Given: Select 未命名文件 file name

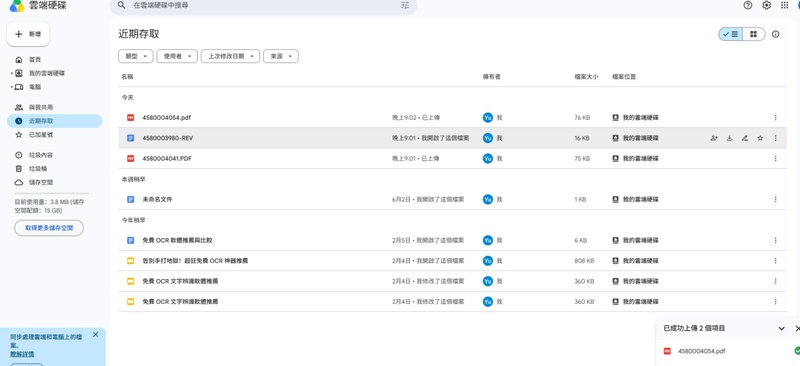Looking at the screenshot, I should pos(157,199).
